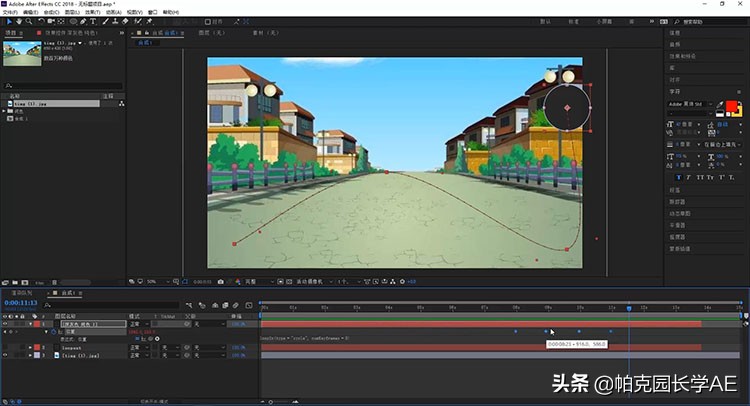Select the Zoom magnifier tool

[x=29, y=22]
